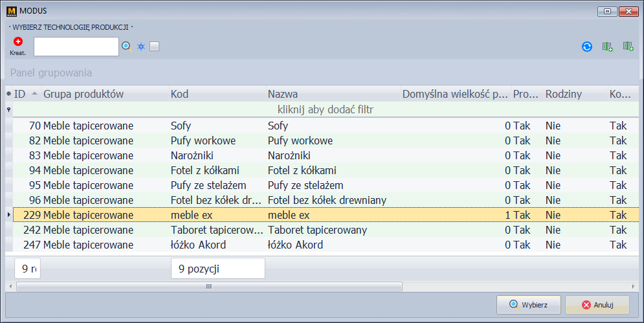
Task: Click the add-column icon right of refresh
Action: (x=607, y=47)
